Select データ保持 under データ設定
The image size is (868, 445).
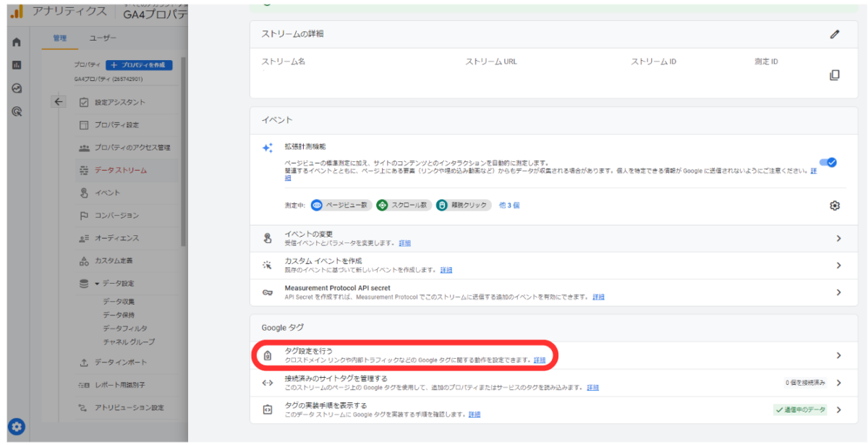coord(119,314)
